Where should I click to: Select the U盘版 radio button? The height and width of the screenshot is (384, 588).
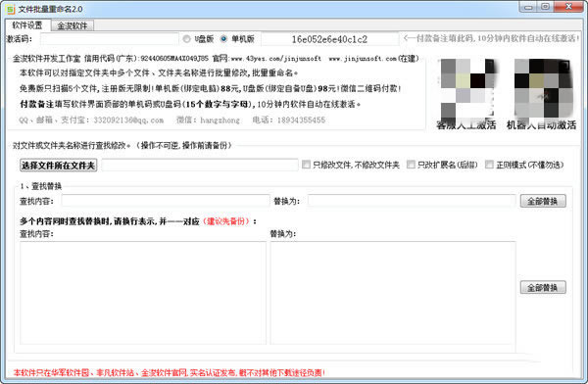point(187,39)
